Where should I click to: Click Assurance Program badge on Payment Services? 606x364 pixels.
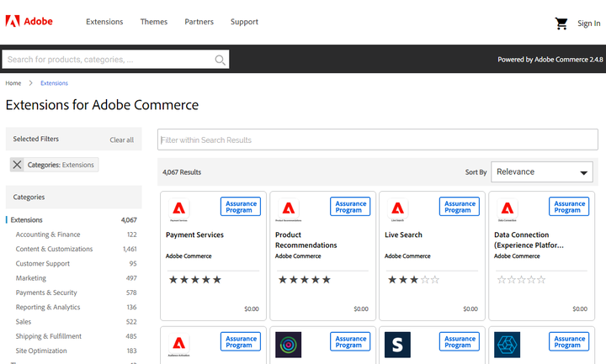pyautogui.click(x=241, y=207)
